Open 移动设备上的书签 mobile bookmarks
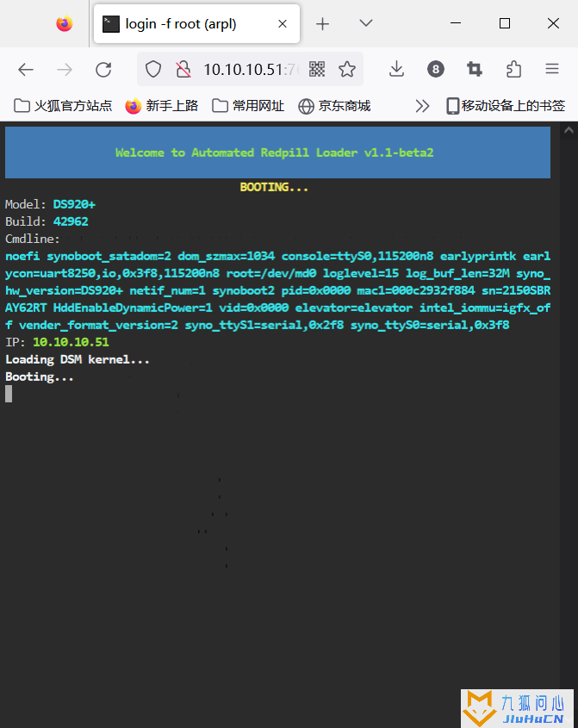Viewport: 578px width, 728px height. tap(506, 106)
